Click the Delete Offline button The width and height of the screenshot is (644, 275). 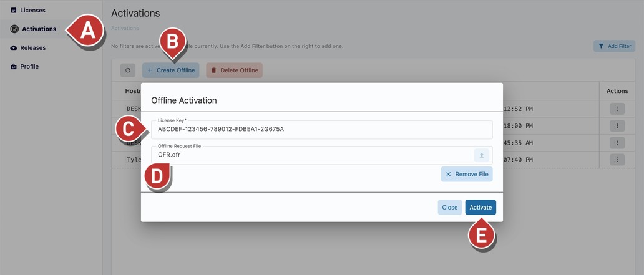point(235,70)
